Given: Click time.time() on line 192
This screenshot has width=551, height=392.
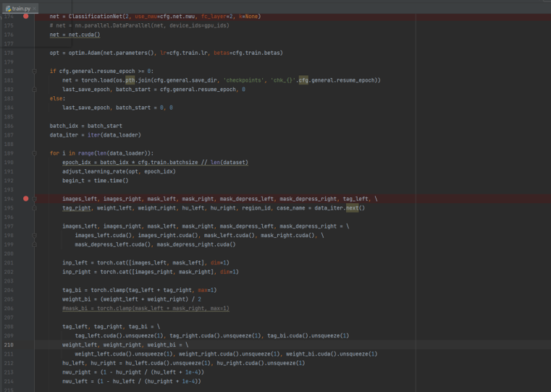Looking at the screenshot, I should tap(111, 181).
